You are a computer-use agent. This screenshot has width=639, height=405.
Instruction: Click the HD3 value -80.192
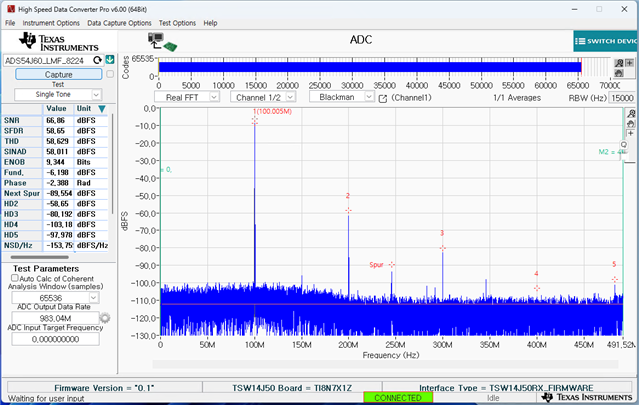[x=59, y=214]
